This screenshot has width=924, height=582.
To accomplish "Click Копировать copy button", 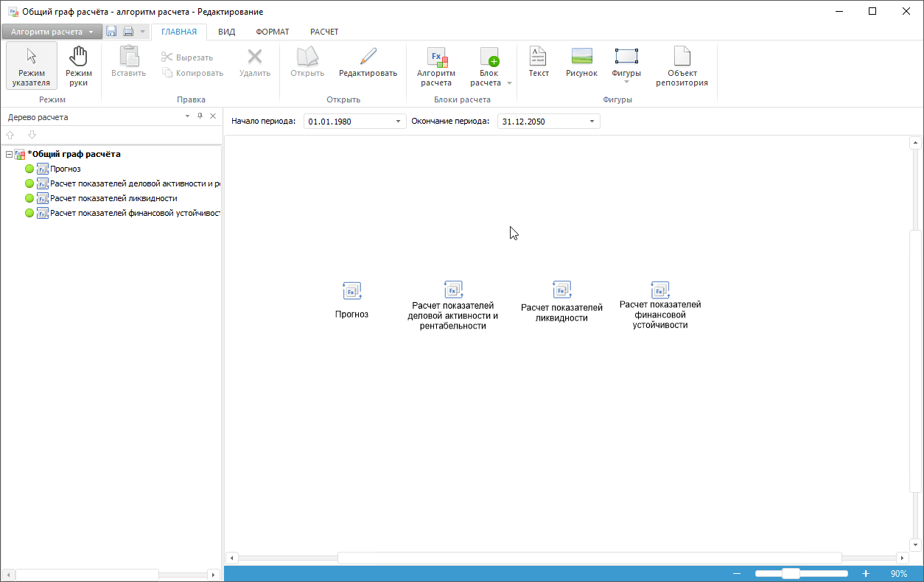I will [193, 73].
